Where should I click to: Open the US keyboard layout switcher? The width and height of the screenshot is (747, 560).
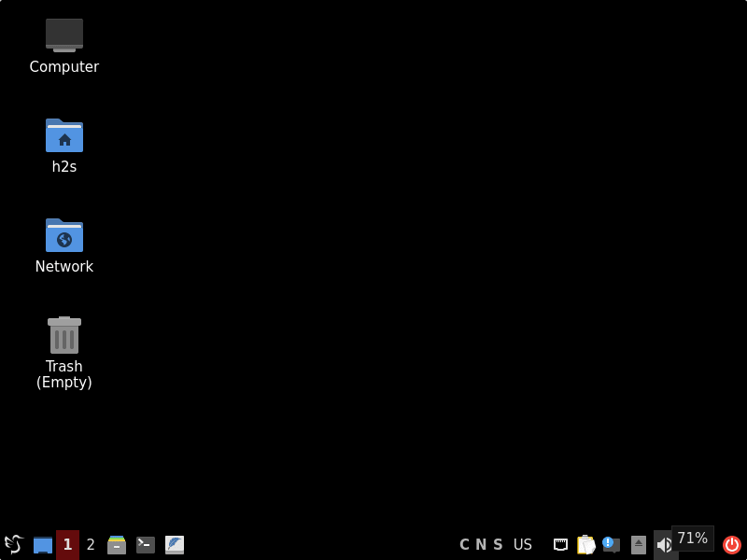coord(522,544)
